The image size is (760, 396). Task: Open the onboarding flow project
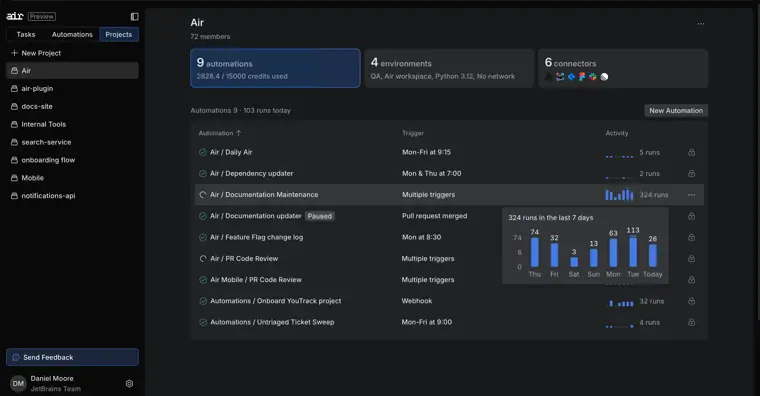[72, 160]
